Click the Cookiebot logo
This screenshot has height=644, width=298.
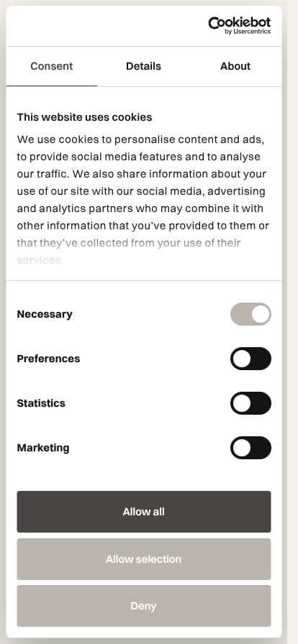tap(240, 25)
